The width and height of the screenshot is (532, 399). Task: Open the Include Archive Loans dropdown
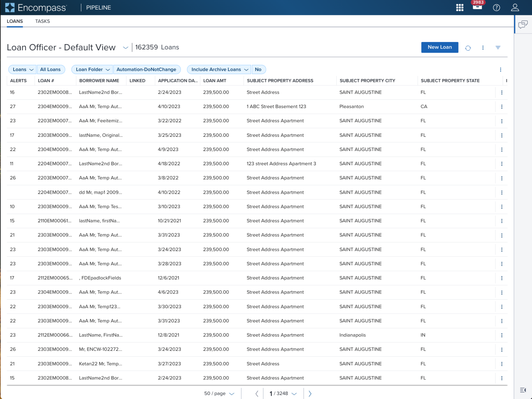point(219,69)
